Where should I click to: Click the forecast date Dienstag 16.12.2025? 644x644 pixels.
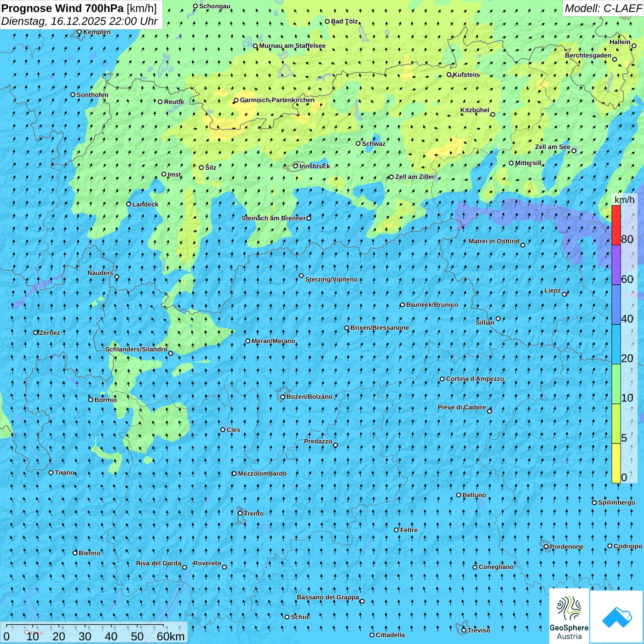point(79,21)
